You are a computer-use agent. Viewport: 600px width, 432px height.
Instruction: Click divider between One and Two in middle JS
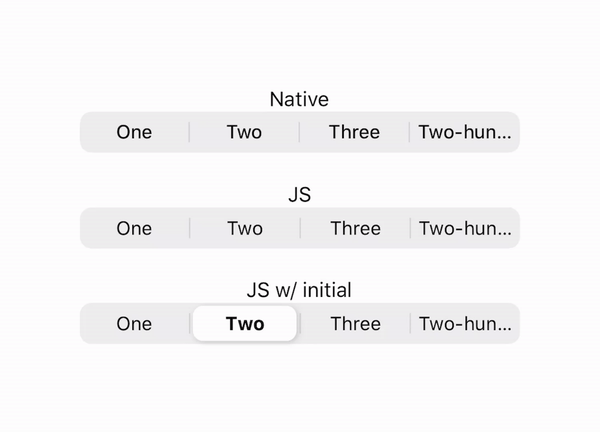(189, 228)
